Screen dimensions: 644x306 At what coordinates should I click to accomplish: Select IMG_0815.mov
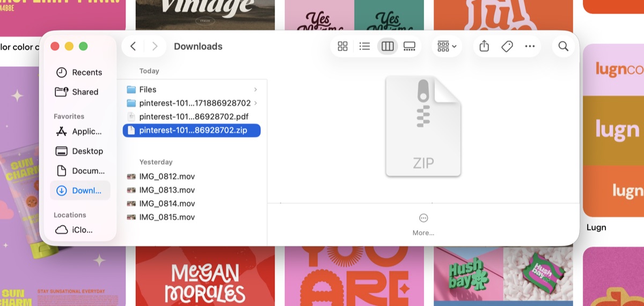coord(192,217)
